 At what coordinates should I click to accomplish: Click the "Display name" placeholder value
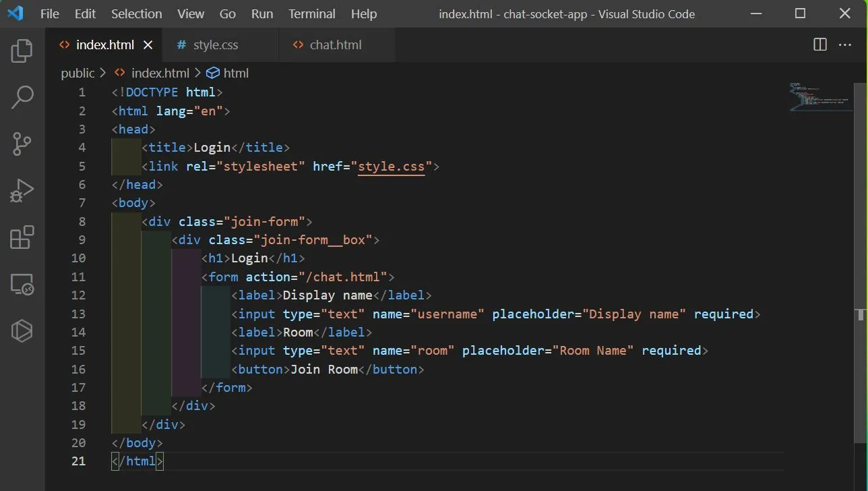pyautogui.click(x=635, y=314)
